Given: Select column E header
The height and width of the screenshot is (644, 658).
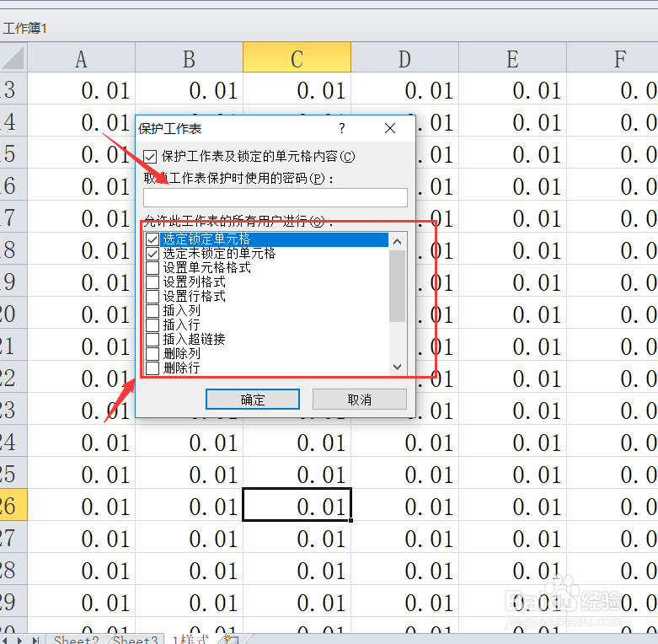Looking at the screenshot, I should [512, 57].
